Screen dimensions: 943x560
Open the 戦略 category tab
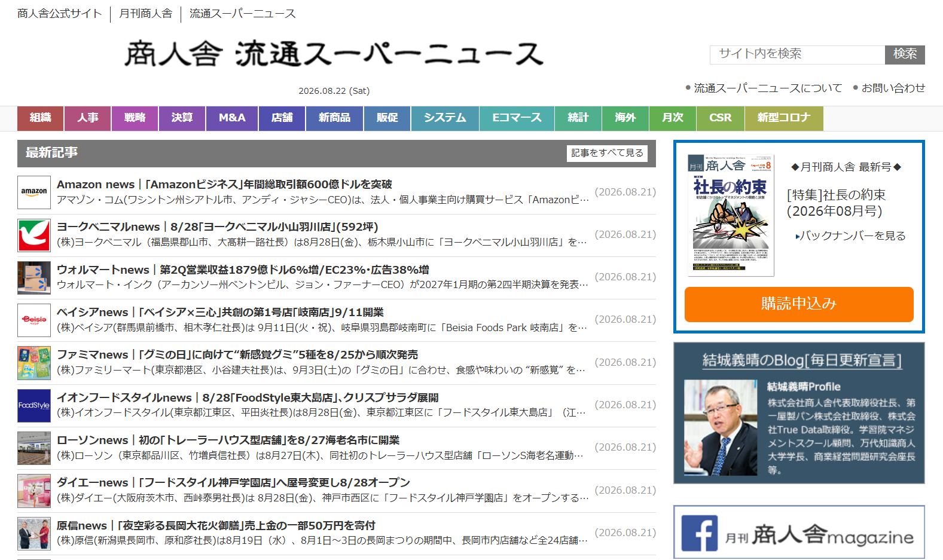pyautogui.click(x=135, y=118)
